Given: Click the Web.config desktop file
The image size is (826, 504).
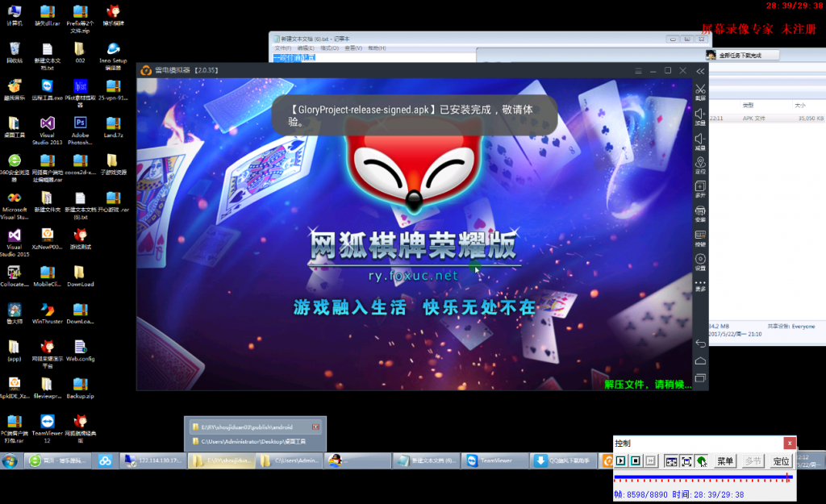Looking at the screenshot, I should click(80, 351).
